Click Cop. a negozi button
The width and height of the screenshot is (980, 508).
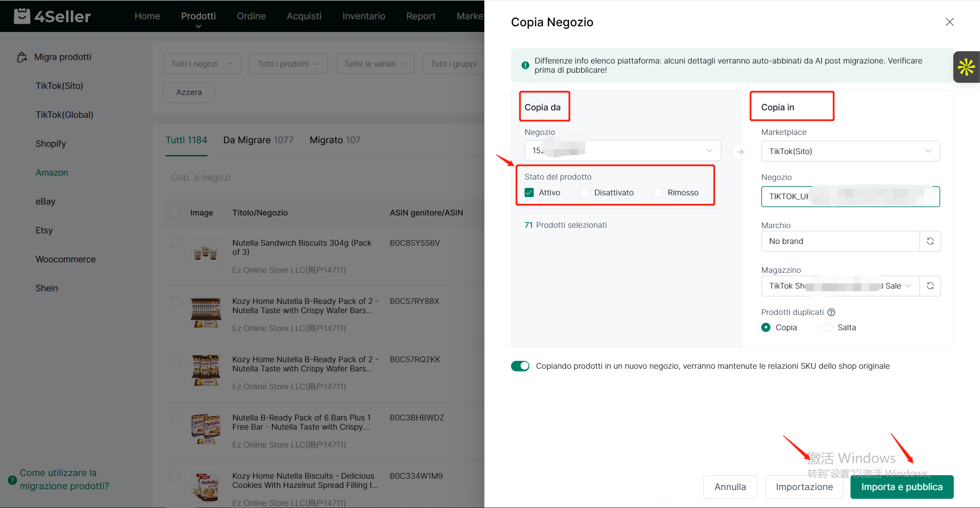point(201,177)
